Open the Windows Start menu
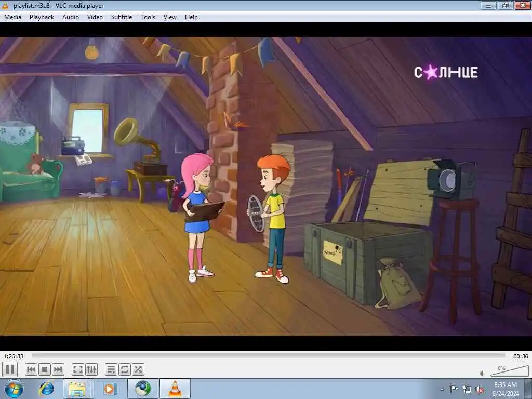The height and width of the screenshot is (399, 532). click(14, 389)
